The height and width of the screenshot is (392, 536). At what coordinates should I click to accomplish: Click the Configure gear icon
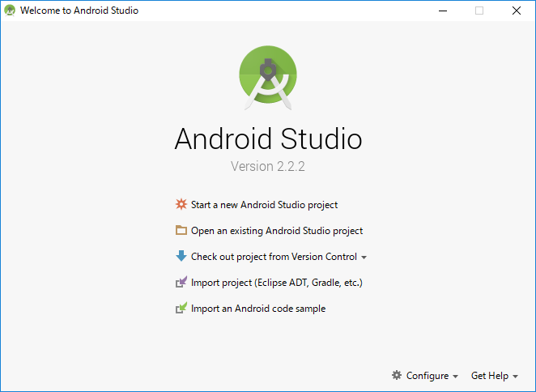(397, 375)
